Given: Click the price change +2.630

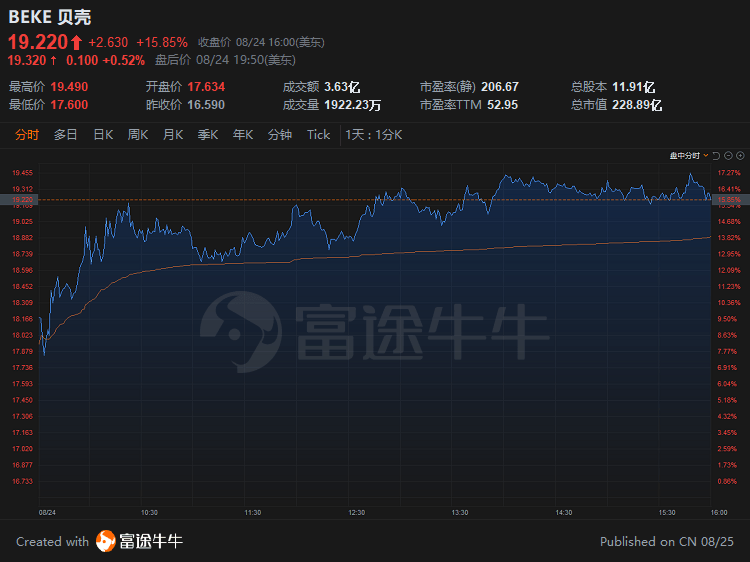Looking at the screenshot, I should click(108, 43).
